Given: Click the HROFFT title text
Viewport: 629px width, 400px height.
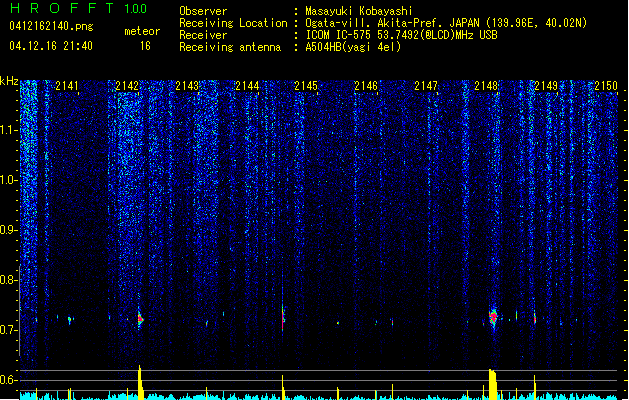Looking at the screenshot, I should point(61,8).
